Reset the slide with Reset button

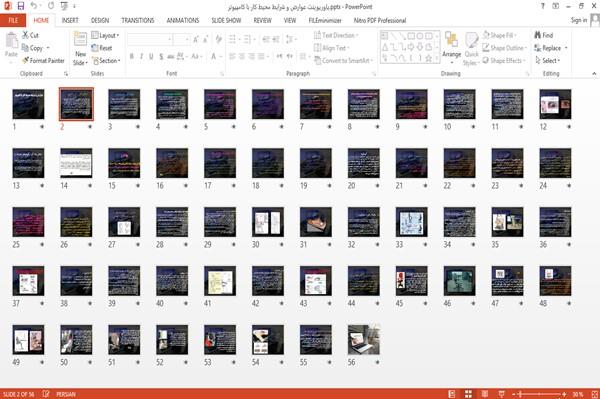pos(102,48)
